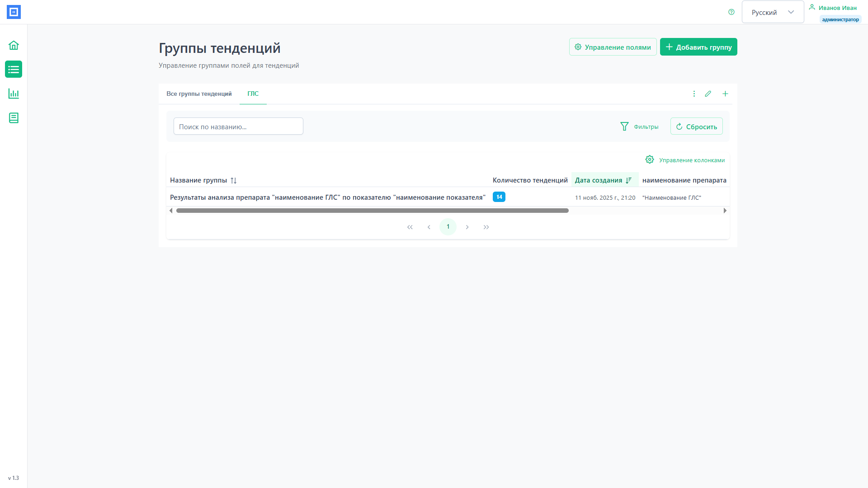Viewport: 868px width, 488px height.
Task: Select the trend groups list icon in sidebar
Action: point(14,70)
